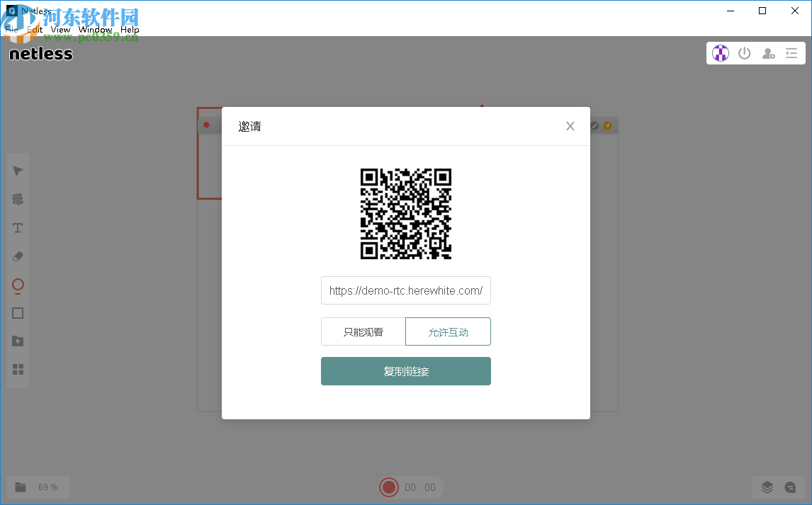Open the Window menu

click(x=95, y=30)
